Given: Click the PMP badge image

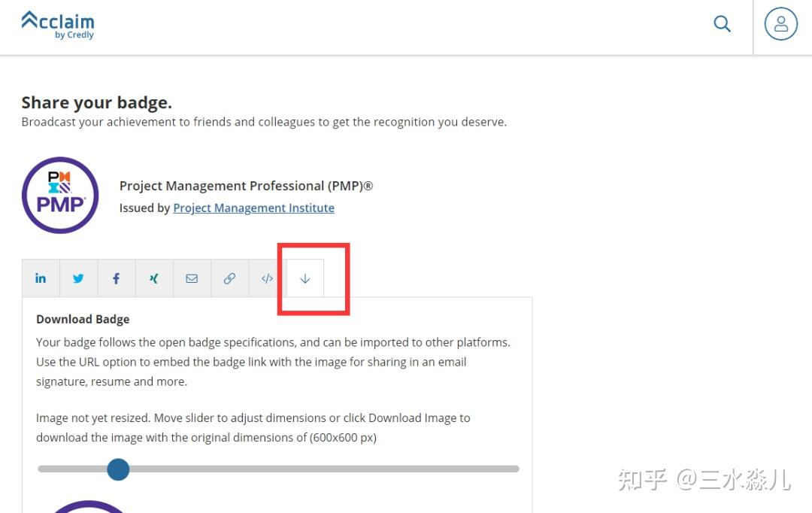Looking at the screenshot, I should tap(60, 195).
